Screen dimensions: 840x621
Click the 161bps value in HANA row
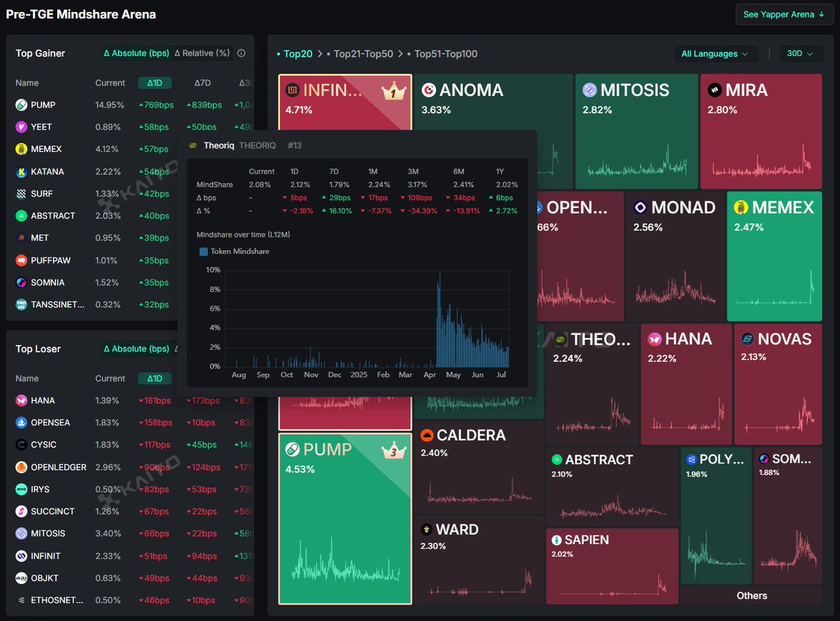click(x=155, y=400)
